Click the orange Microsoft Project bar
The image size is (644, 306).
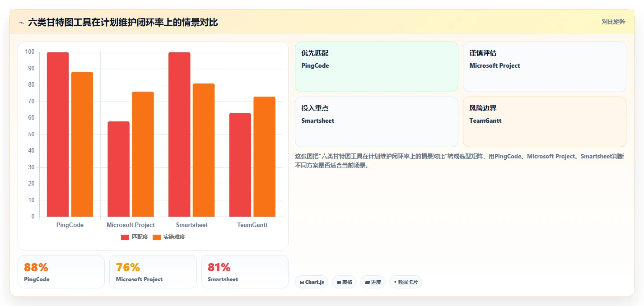coord(143,154)
